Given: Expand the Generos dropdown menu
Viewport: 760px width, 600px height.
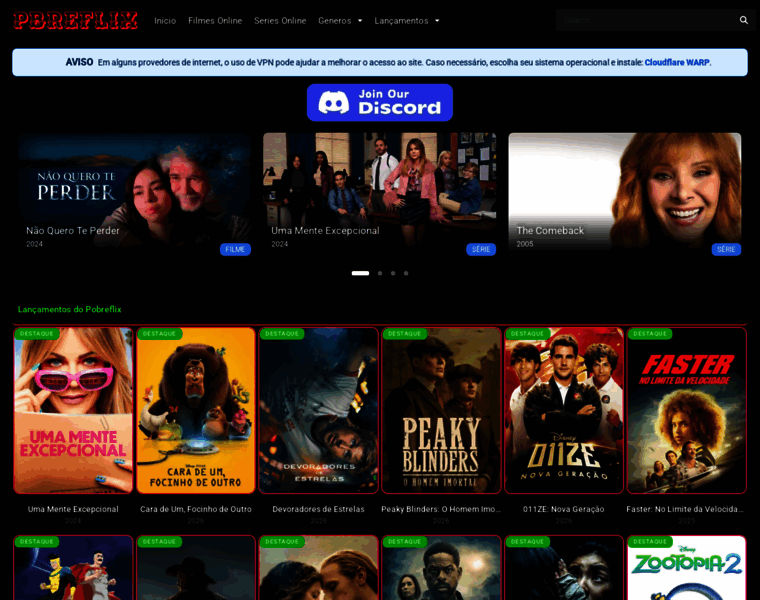Looking at the screenshot, I should tap(340, 20).
